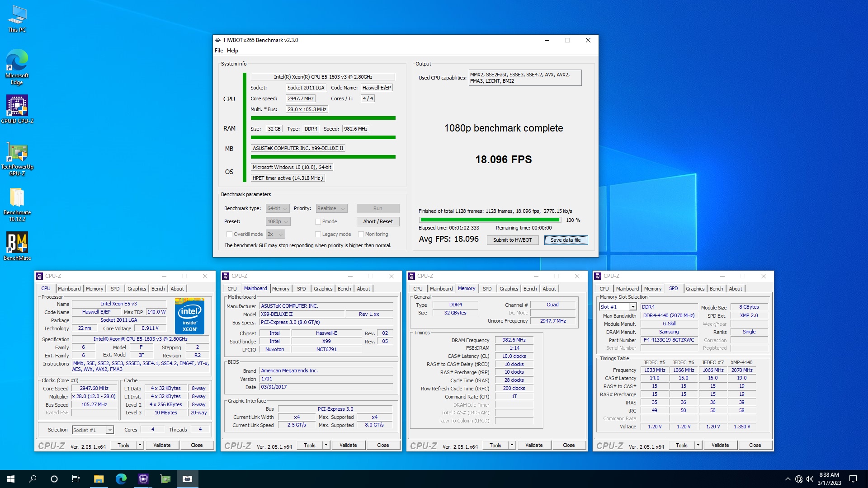868x488 pixels.
Task: Open TechPowerUp GPU-Z desktop shortcut
Action: point(17,159)
